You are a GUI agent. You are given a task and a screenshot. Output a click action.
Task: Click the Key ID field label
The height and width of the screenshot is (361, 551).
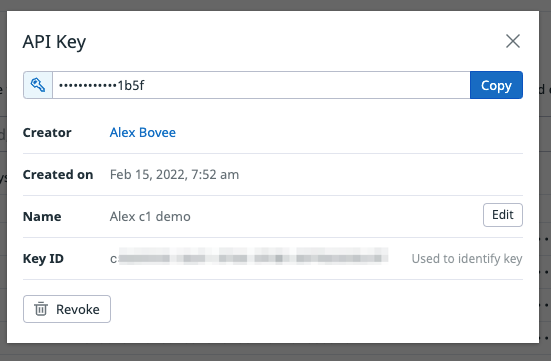coord(43,259)
